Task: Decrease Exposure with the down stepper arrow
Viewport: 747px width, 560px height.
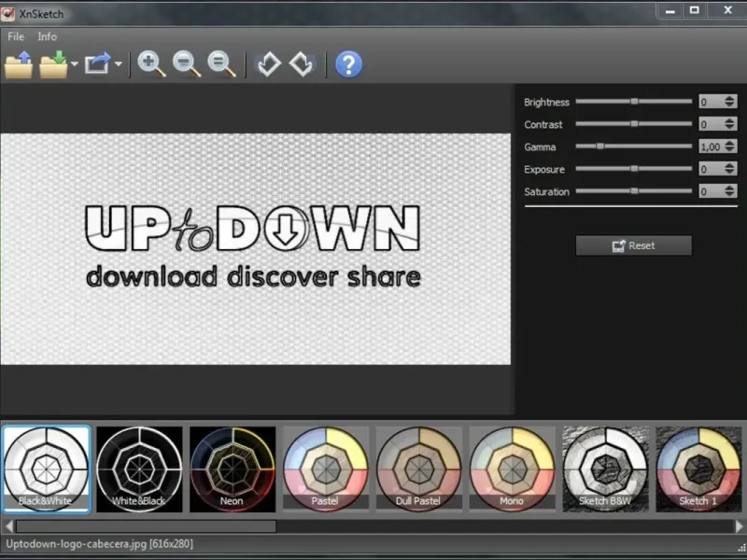Action: [x=730, y=172]
